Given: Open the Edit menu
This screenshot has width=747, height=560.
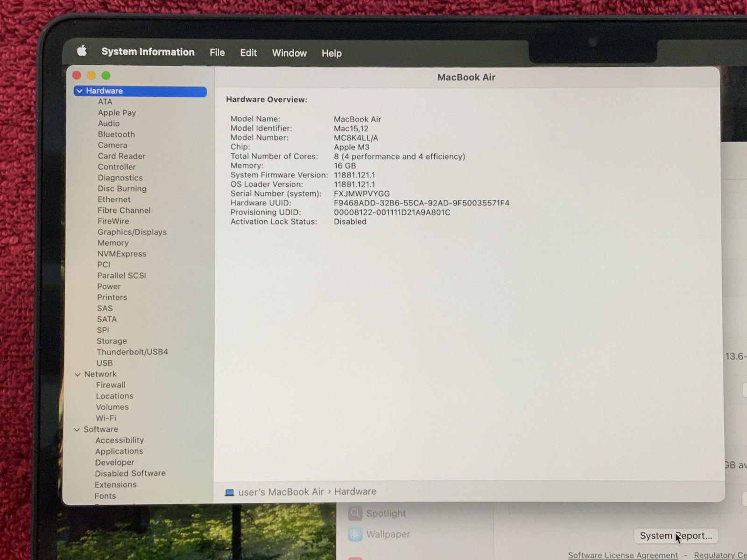Looking at the screenshot, I should 248,53.
